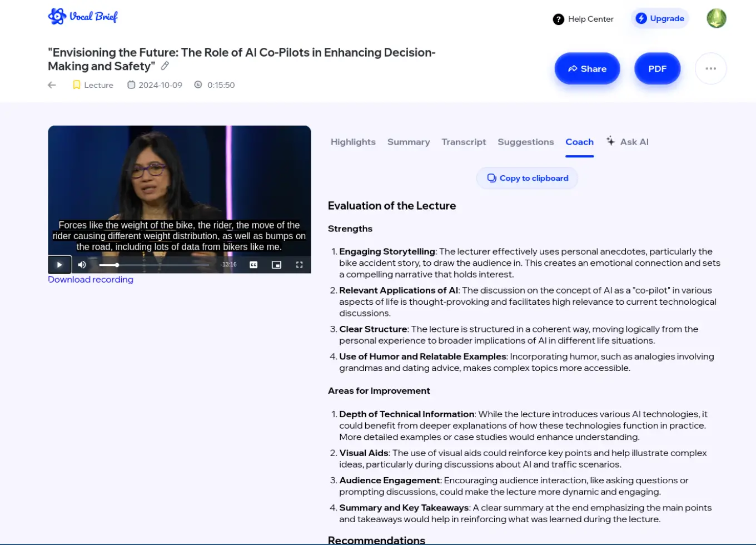Viewport: 756px width, 545px height.
Task: Toggle closed captions on the video
Action: coord(253,265)
